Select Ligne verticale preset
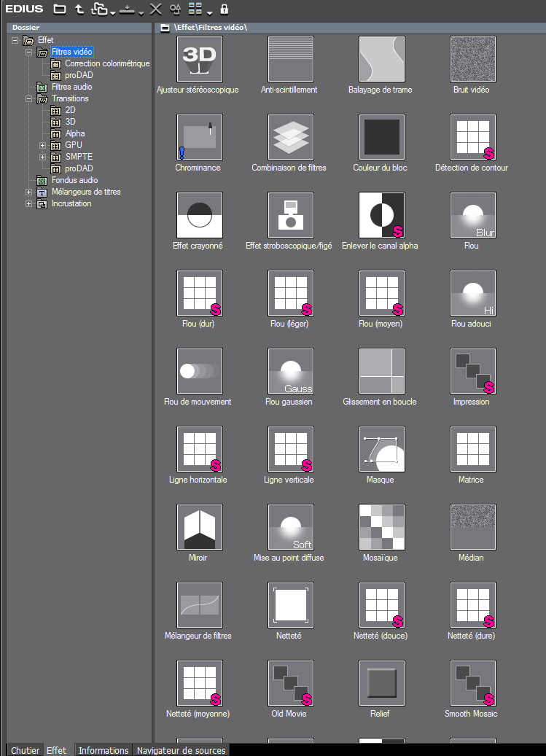The image size is (546, 756). click(291, 450)
